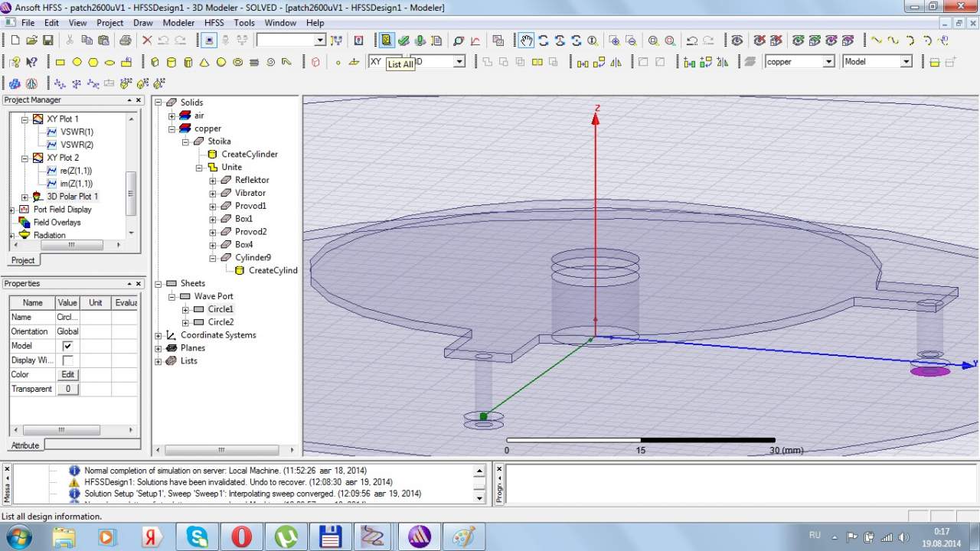Open the Model dropdown in toolbar
The image size is (980, 551).
[906, 62]
